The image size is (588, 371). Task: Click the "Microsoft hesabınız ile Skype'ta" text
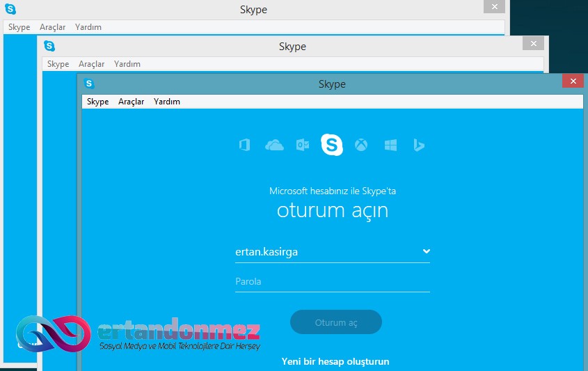click(333, 191)
